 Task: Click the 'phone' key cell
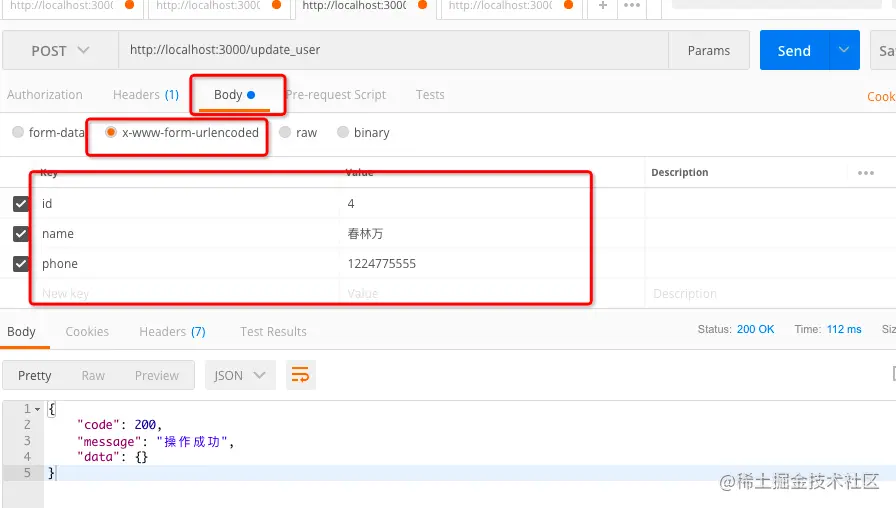coord(189,263)
